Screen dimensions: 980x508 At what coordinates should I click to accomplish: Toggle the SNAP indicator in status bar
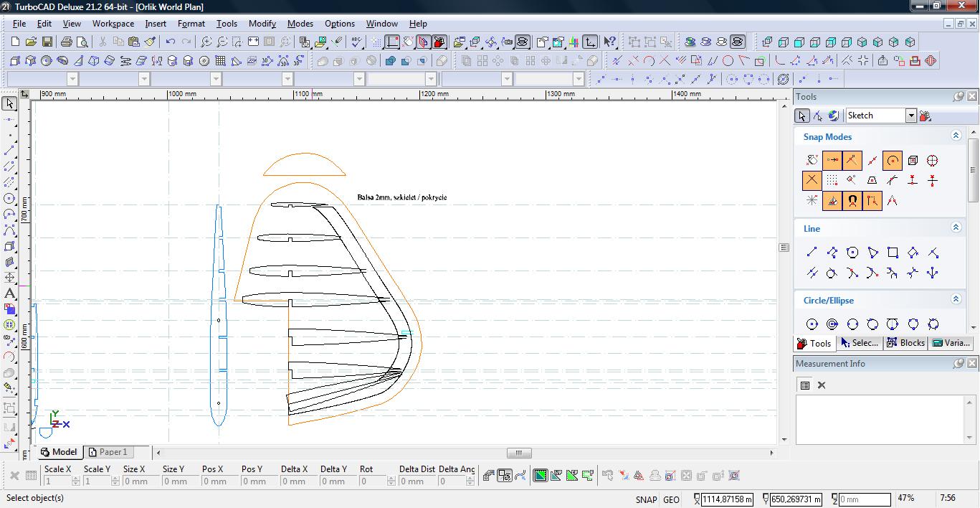[645, 499]
